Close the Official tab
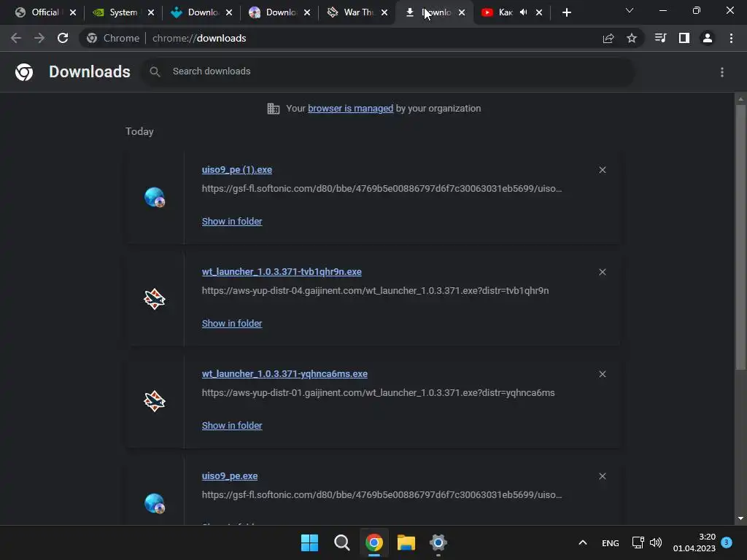This screenshot has width=747, height=560. [x=73, y=12]
